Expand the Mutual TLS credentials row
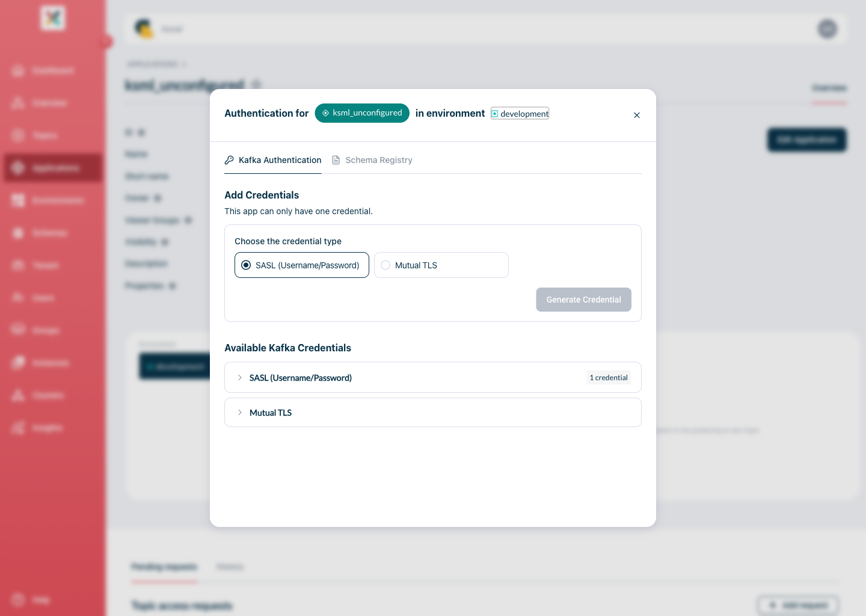Viewport: 866px width, 616px height. 433,413
